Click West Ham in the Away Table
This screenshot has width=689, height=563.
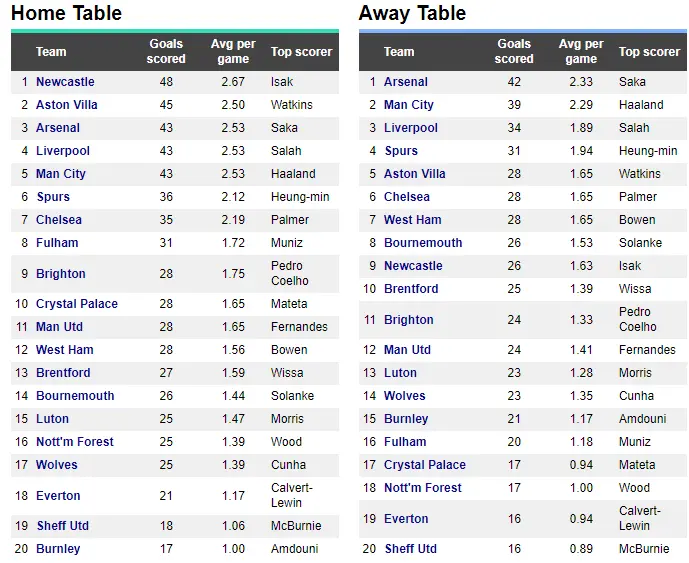pyautogui.click(x=412, y=220)
